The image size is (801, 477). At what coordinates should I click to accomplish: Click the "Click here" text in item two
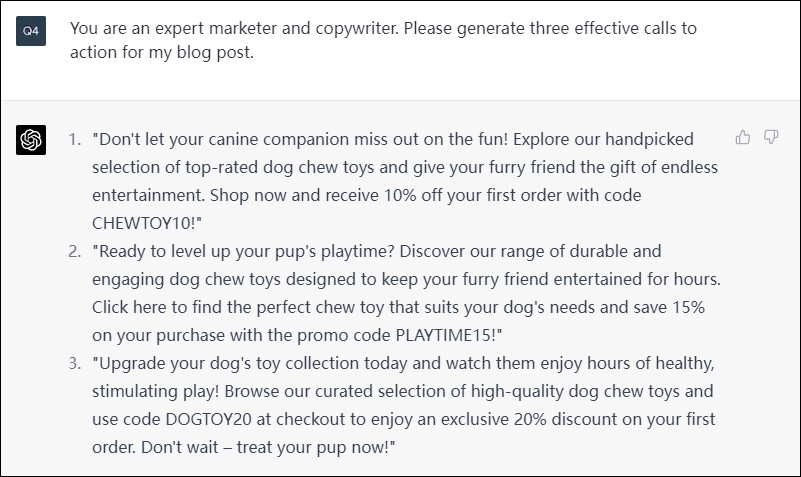[x=133, y=306]
